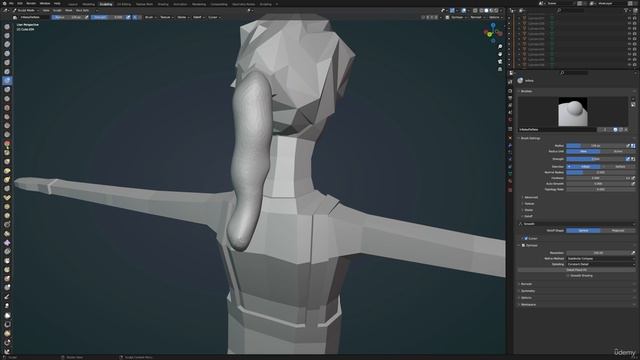Toggle the Dyntopo checkbox
Viewport: 640px width, 360px height.
pos(523,245)
